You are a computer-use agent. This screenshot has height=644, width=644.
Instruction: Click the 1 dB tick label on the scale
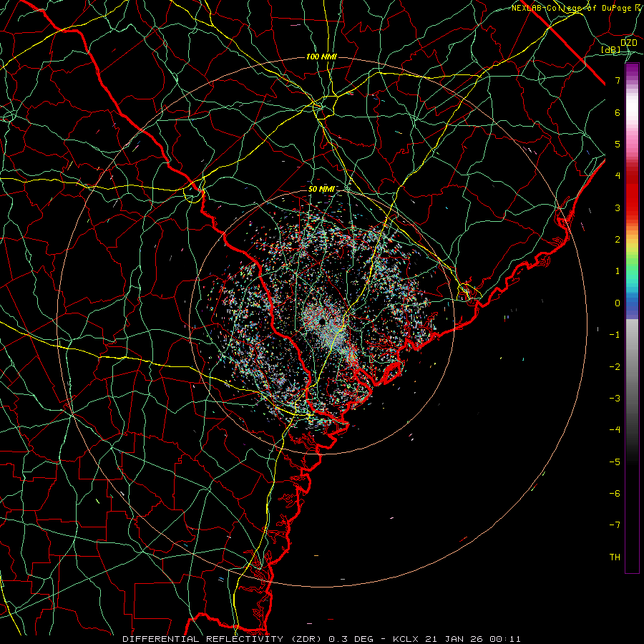[x=618, y=271]
